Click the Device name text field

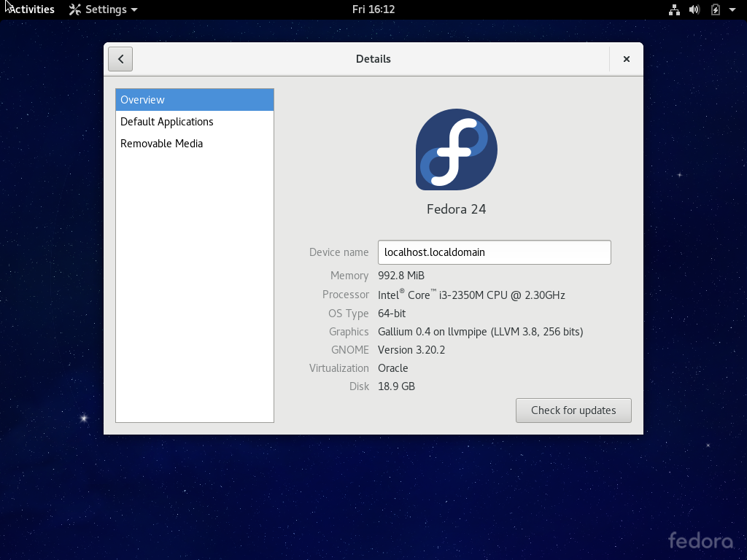494,252
